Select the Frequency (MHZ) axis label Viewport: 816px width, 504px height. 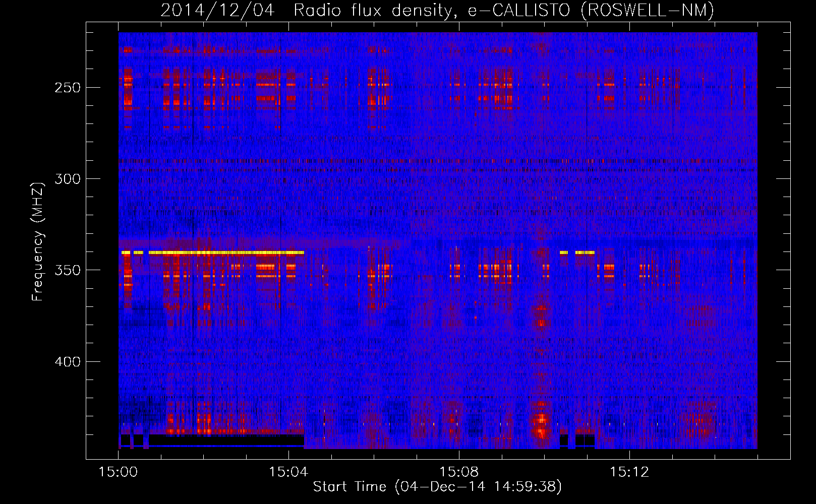[38, 241]
